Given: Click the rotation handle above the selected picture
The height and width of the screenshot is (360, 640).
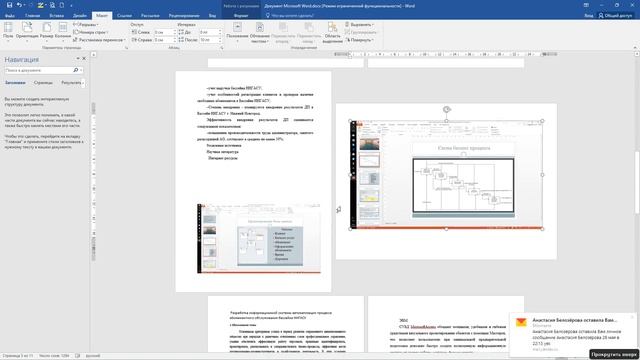Looking at the screenshot, I should pos(447,109).
